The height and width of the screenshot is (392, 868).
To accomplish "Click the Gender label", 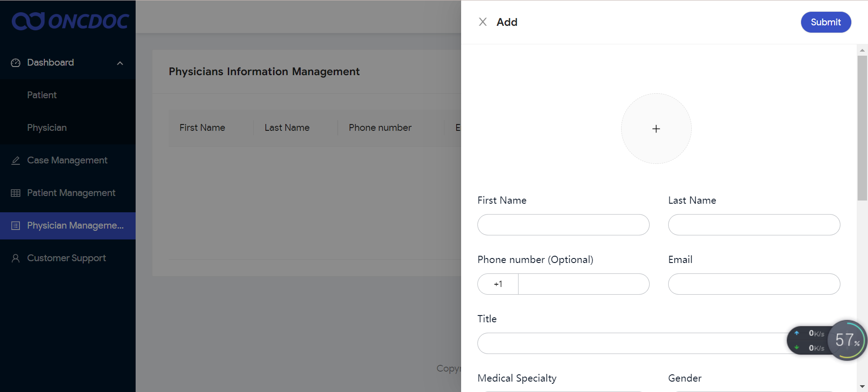I will click(685, 378).
